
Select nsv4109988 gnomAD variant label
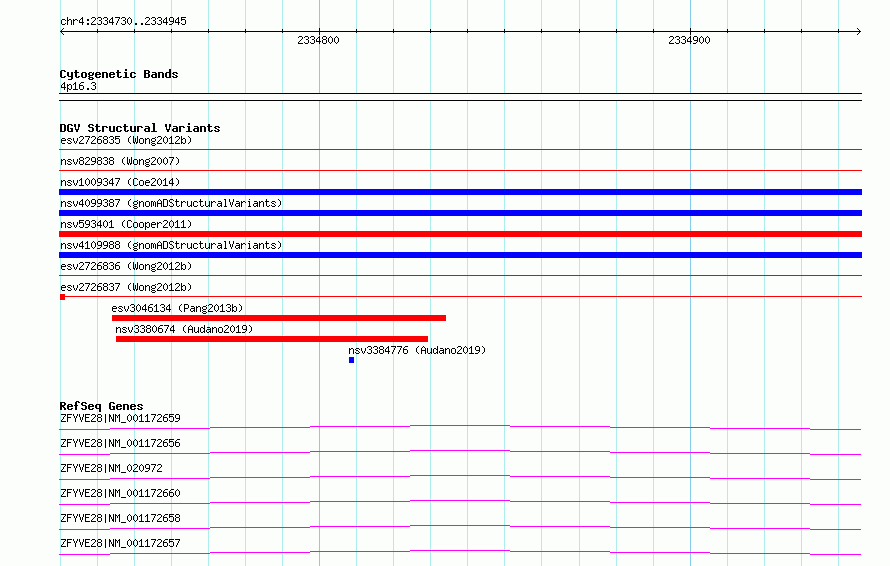[x=171, y=245]
